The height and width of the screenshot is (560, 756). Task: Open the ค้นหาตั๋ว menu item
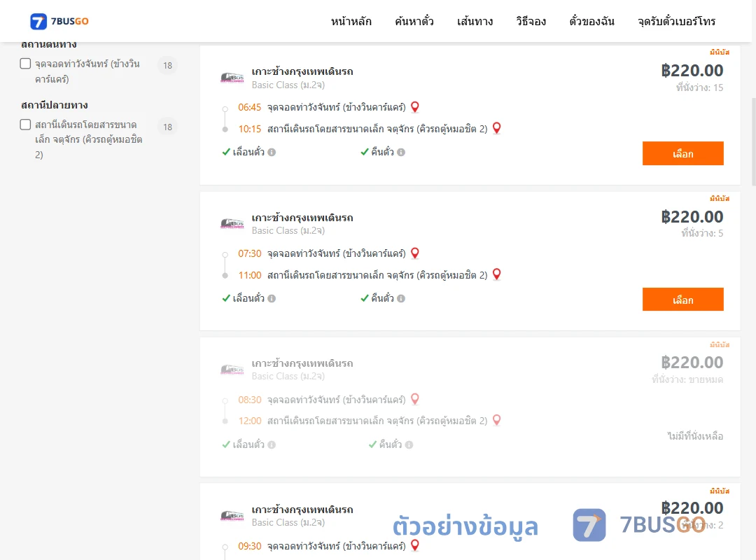(414, 21)
